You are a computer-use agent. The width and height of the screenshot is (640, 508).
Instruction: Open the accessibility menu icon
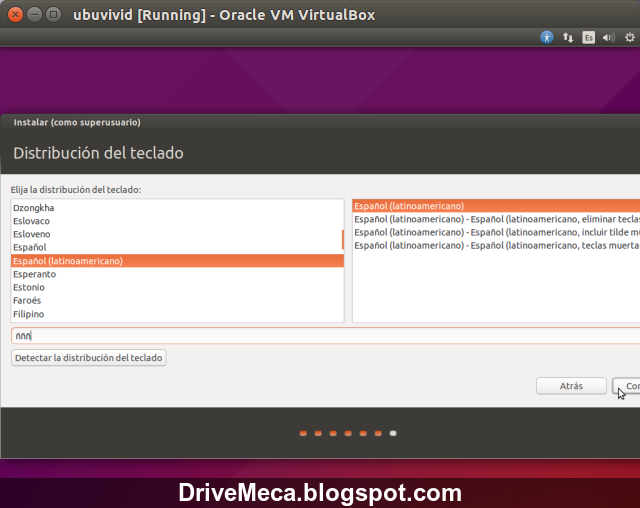[x=547, y=37]
